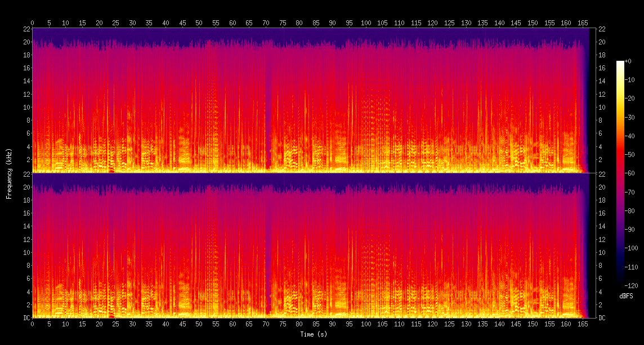Image resolution: width=644 pixels, height=345 pixels.
Task: Click "70" on the bottom time axis
Action: coord(266,324)
